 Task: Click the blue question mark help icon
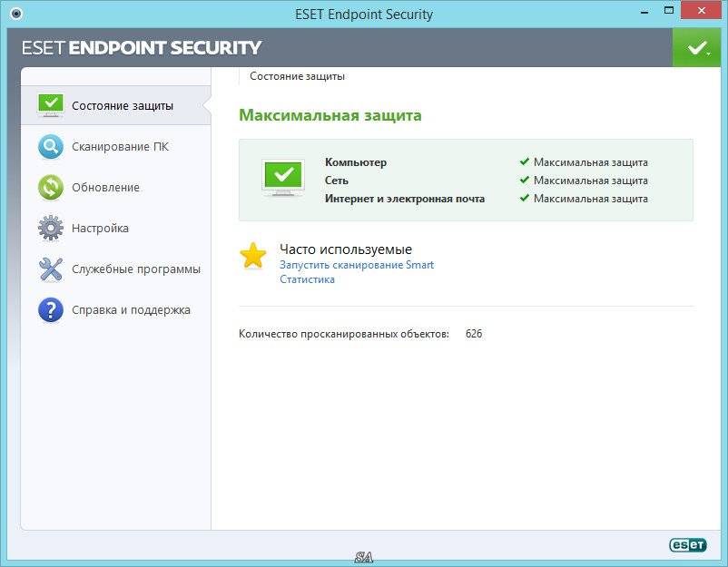click(51, 310)
